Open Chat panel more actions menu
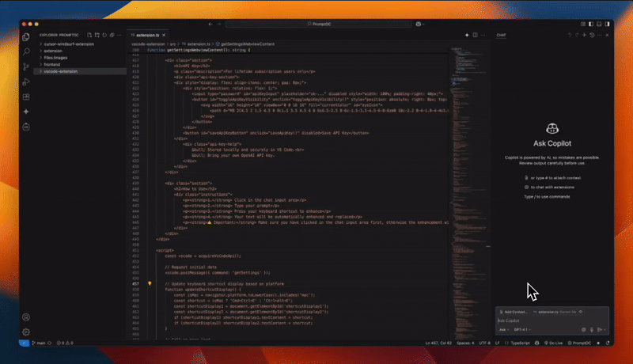This screenshot has height=364, width=633. coord(600,35)
